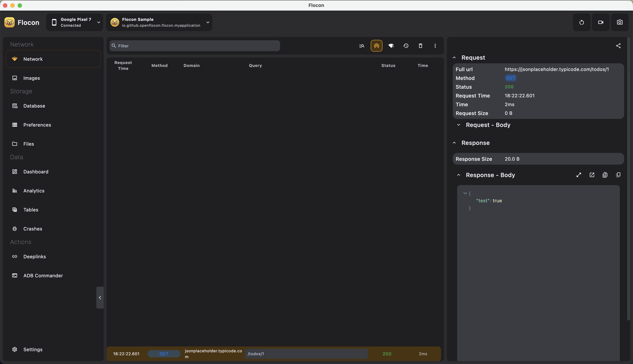Click the 20.0 B Response Size value

pyautogui.click(x=512, y=159)
